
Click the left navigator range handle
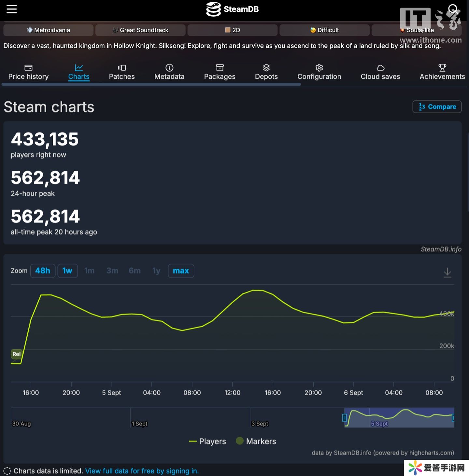pyautogui.click(x=344, y=418)
